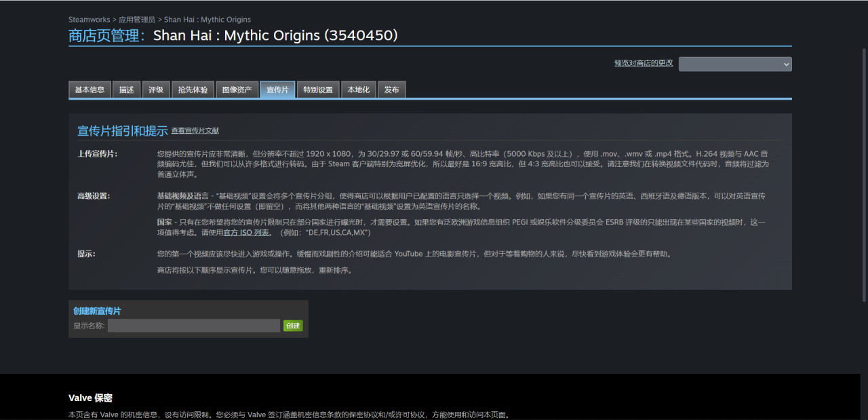
Task: Open the 基本信息 tab
Action: pyautogui.click(x=90, y=90)
